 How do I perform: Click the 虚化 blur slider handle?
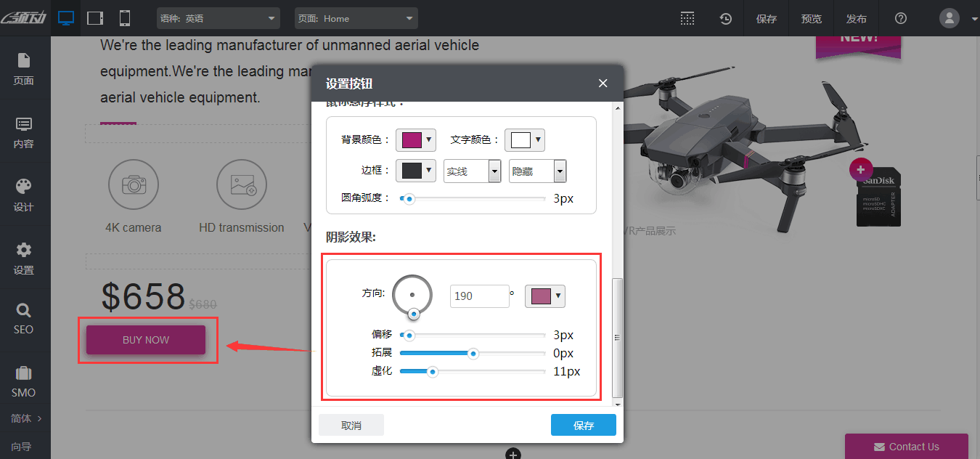pos(433,371)
